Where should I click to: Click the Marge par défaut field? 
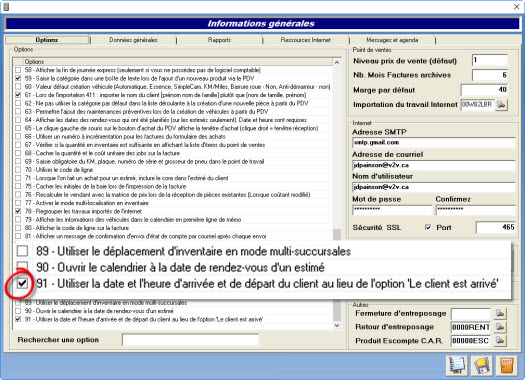point(484,90)
